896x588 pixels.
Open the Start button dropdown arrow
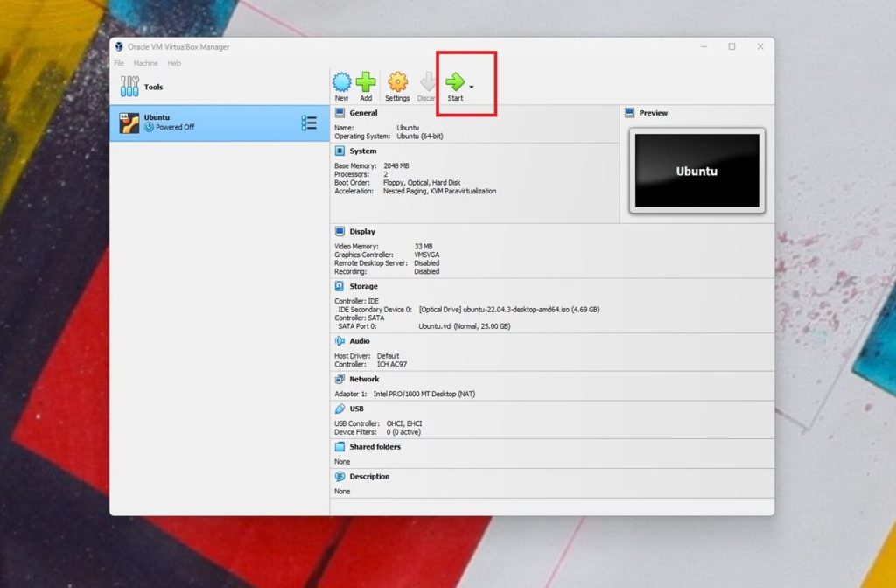(x=472, y=87)
